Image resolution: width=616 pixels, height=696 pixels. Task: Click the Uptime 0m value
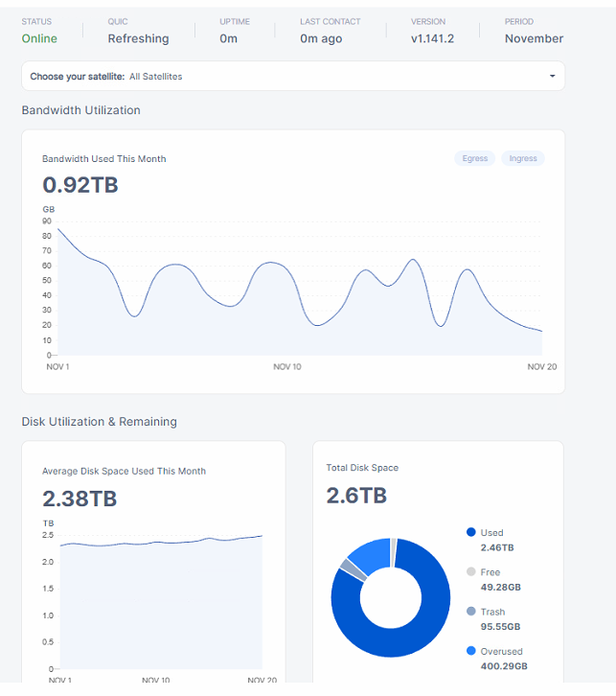click(229, 38)
